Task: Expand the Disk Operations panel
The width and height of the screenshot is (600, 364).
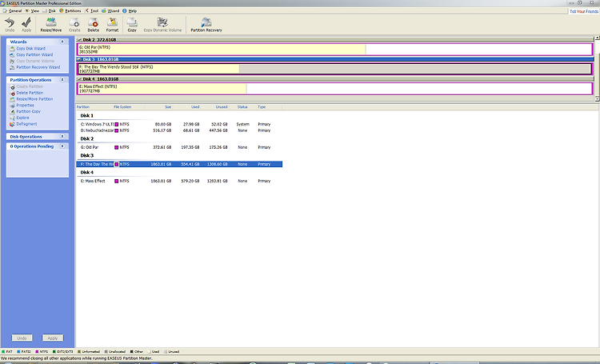Action: (x=62, y=136)
